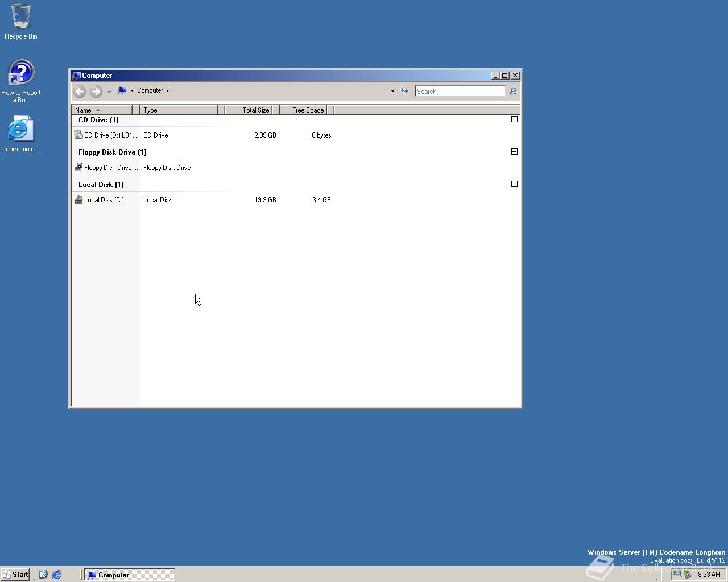This screenshot has width=728, height=582.
Task: Open the Start menu
Action: point(15,575)
